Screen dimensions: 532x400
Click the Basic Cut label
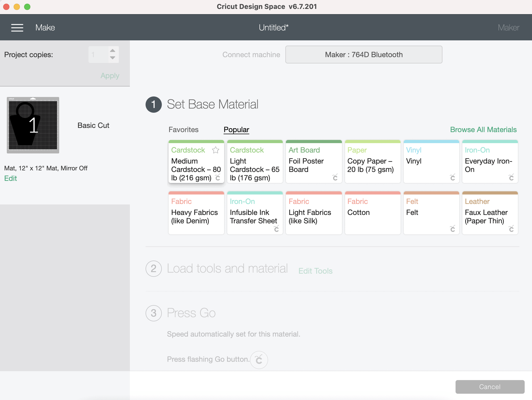(93, 125)
